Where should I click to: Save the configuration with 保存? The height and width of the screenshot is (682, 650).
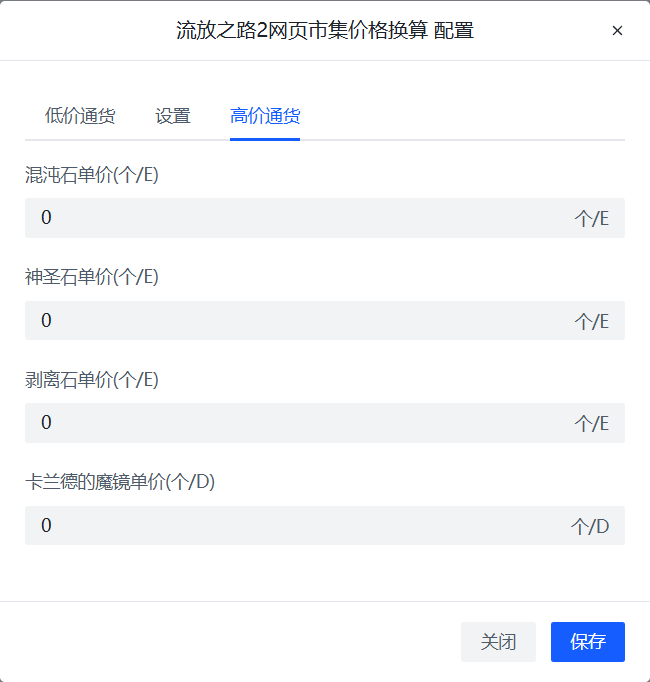[x=587, y=642]
